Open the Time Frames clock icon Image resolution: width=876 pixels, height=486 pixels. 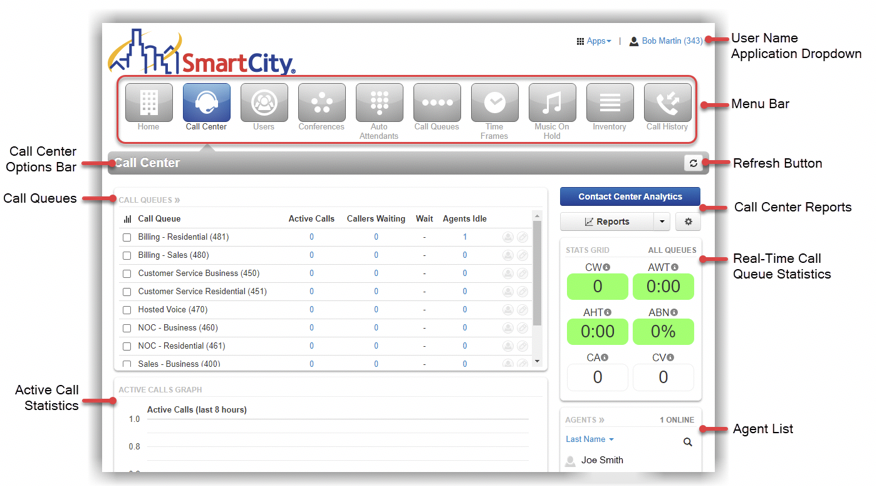(494, 103)
